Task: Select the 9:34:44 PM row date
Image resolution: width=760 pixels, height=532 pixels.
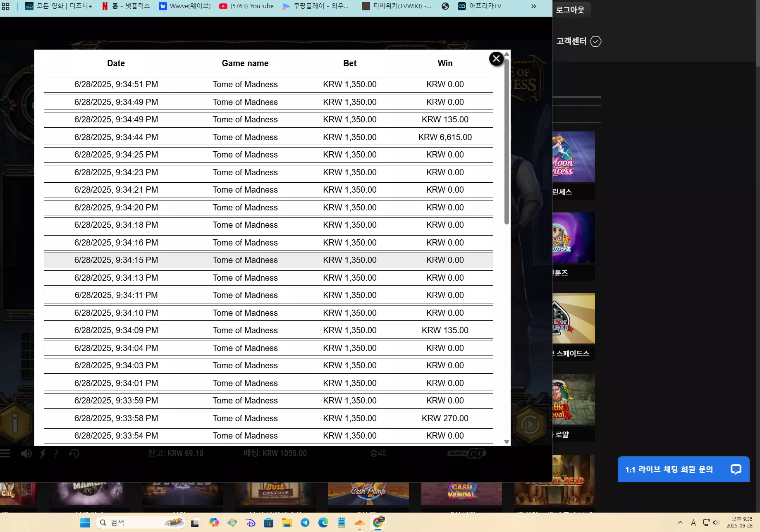Action: pos(116,137)
